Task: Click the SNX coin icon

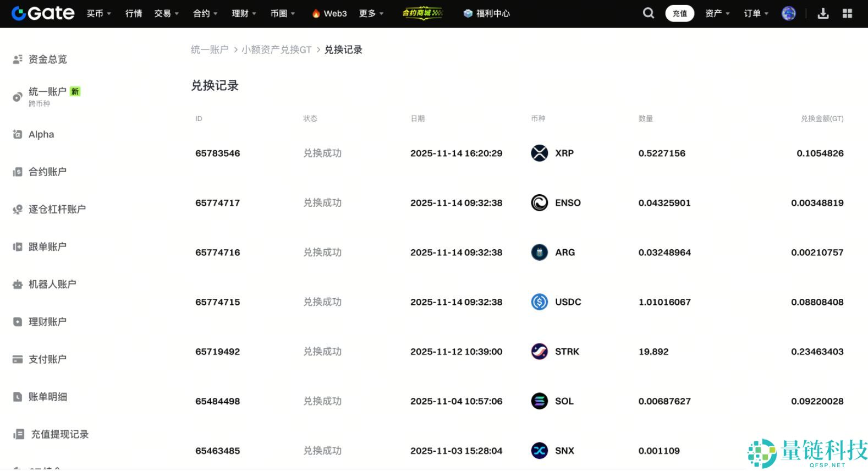Action: click(540, 451)
